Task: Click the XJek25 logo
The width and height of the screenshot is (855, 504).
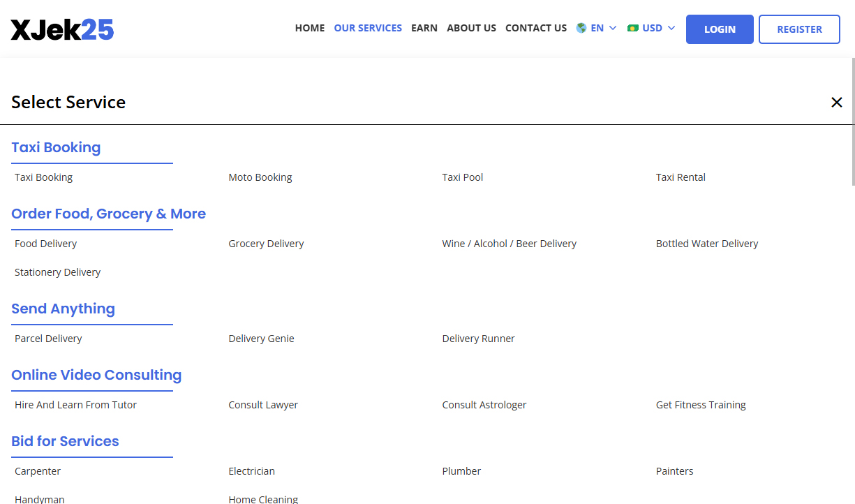Action: point(62,29)
